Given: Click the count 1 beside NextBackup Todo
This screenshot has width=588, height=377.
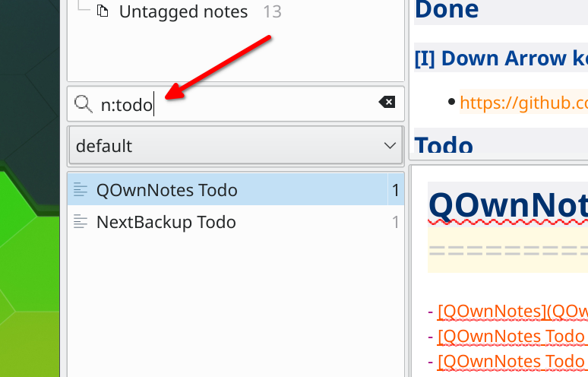Looking at the screenshot, I should tap(395, 223).
